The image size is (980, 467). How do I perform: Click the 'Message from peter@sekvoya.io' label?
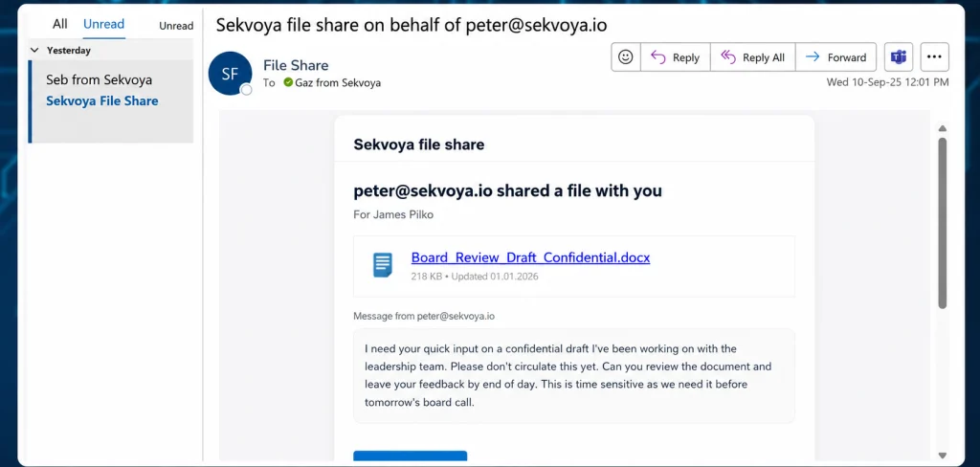[424, 317]
